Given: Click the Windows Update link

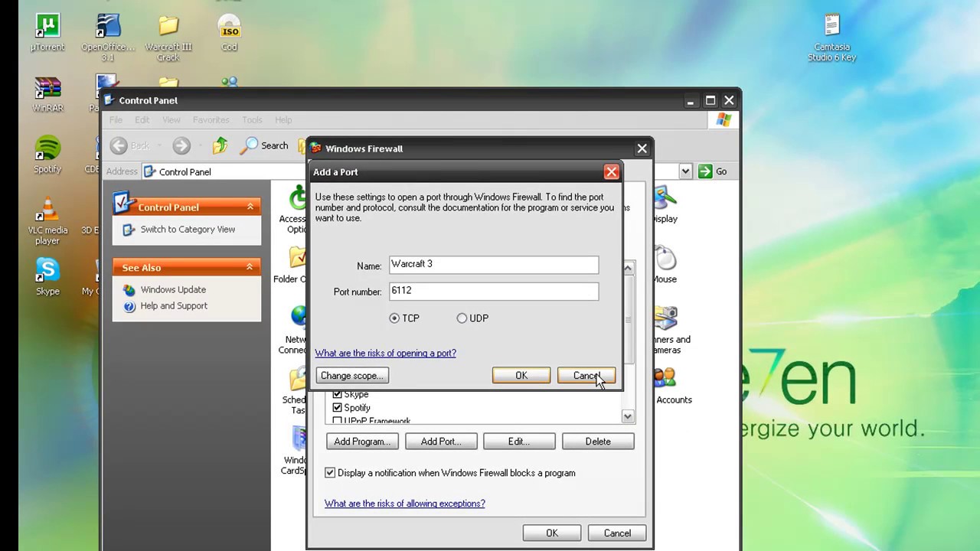Looking at the screenshot, I should tap(173, 290).
